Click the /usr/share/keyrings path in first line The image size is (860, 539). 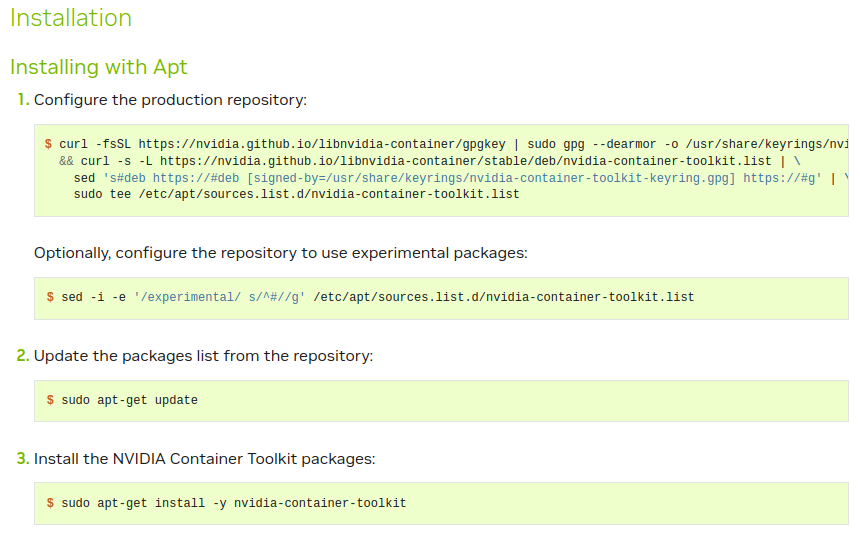[767, 144]
